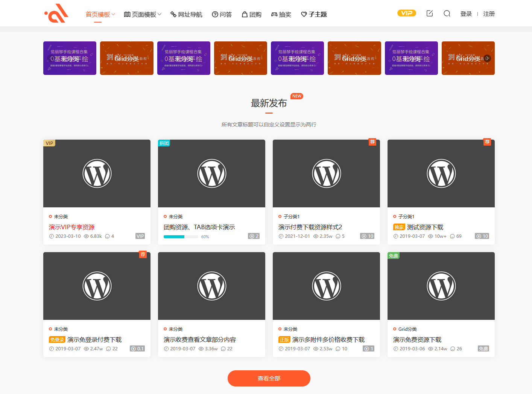Click the 注册 link
This screenshot has width=532, height=394.
point(489,14)
